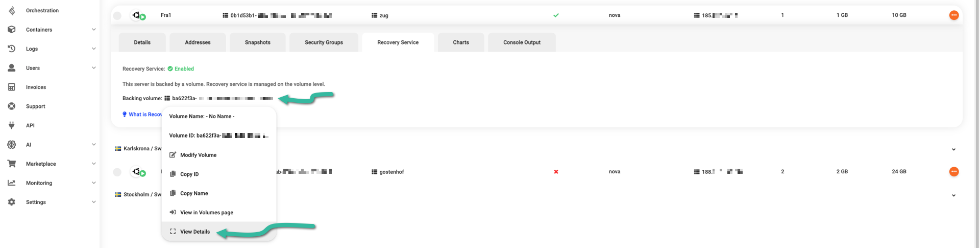Switch to the Addresses tab
This screenshot has width=980, height=248.
pos(198,42)
